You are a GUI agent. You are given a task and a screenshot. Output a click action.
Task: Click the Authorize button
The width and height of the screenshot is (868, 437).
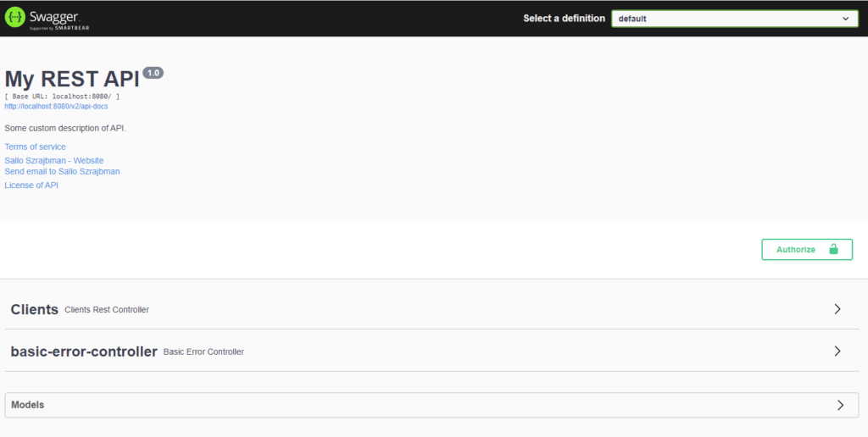pos(807,250)
